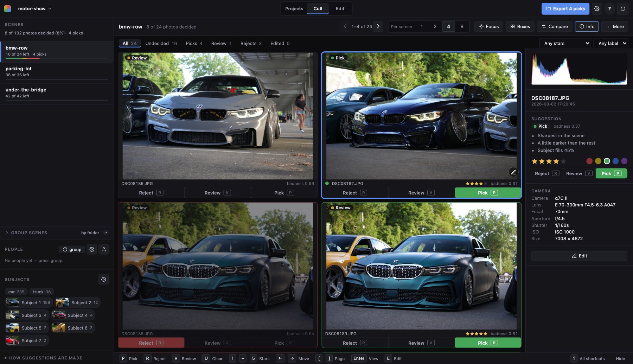
Task: Show Edited 0 filter tab
Action: (x=280, y=43)
